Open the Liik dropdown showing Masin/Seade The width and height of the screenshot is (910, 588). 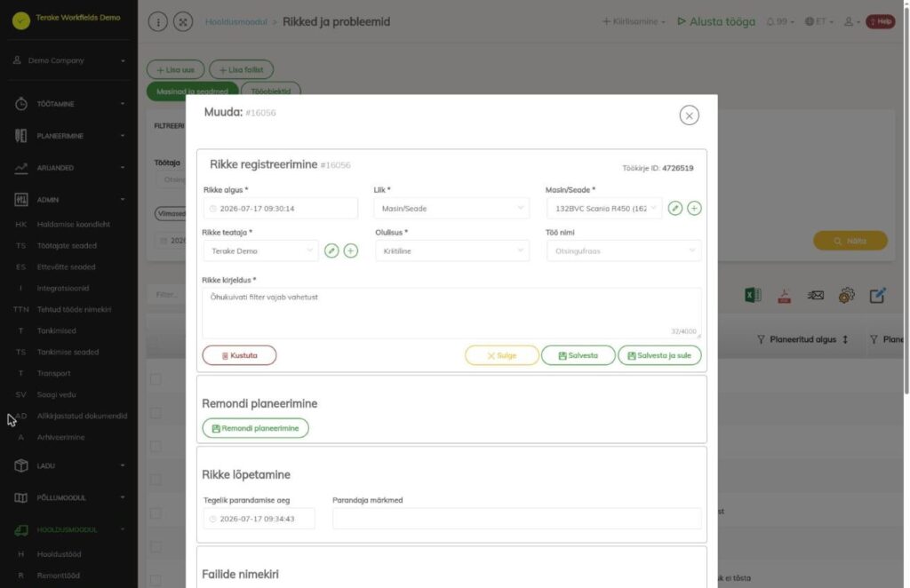(x=451, y=208)
